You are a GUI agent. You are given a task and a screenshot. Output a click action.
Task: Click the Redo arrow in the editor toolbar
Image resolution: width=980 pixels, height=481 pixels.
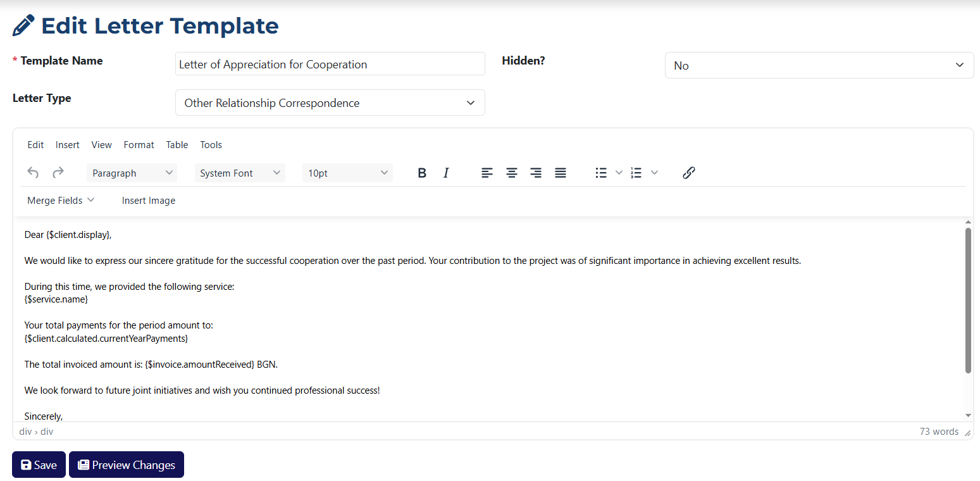point(58,172)
